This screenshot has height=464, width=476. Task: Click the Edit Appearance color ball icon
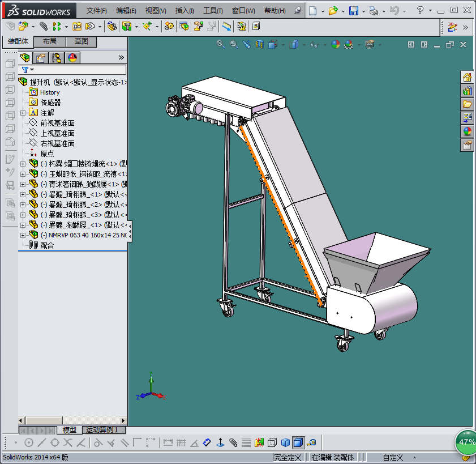(336, 45)
